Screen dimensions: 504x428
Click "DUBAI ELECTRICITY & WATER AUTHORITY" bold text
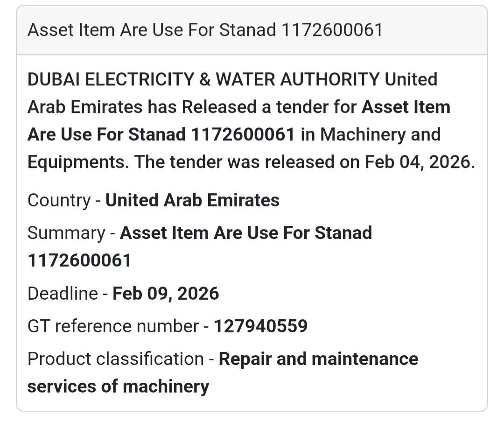(x=203, y=79)
